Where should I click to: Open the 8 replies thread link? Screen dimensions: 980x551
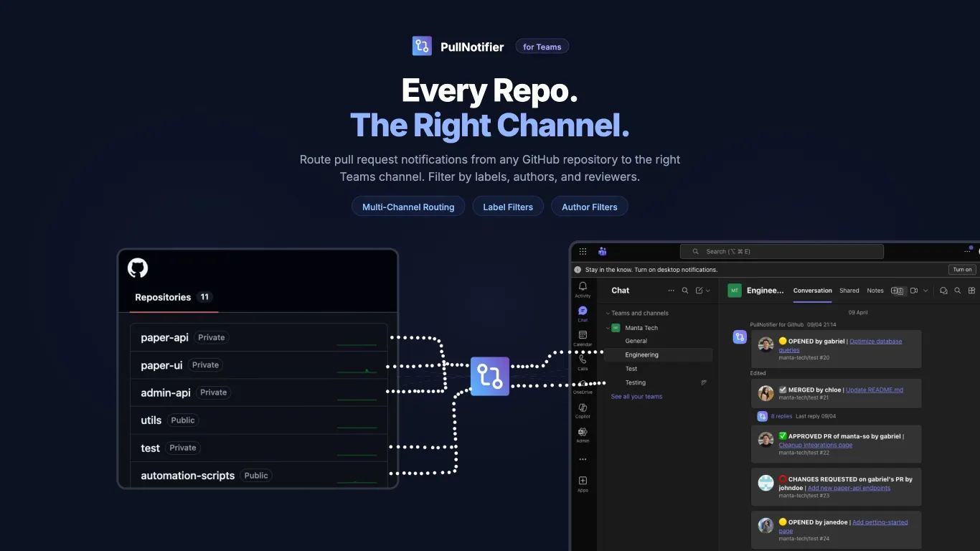point(782,416)
